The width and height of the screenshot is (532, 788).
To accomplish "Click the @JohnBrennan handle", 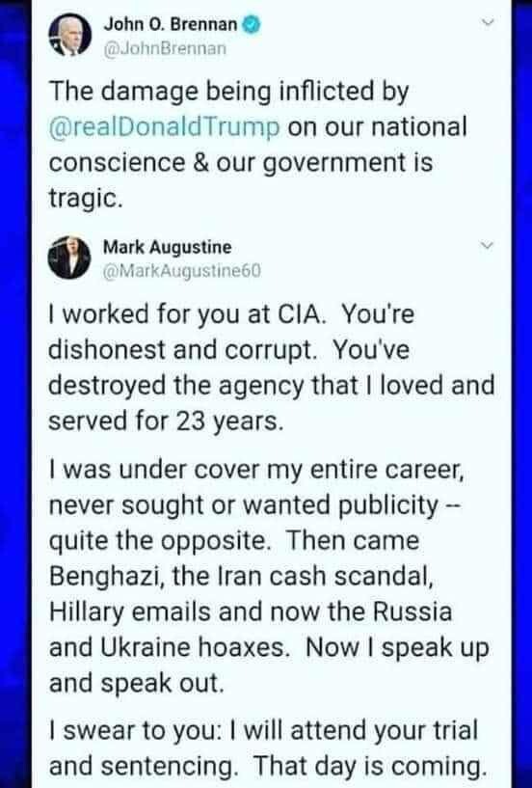I will click(x=165, y=49).
